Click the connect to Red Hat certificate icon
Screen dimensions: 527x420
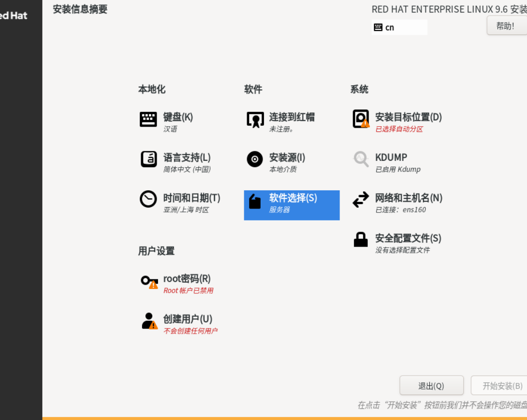(x=255, y=119)
